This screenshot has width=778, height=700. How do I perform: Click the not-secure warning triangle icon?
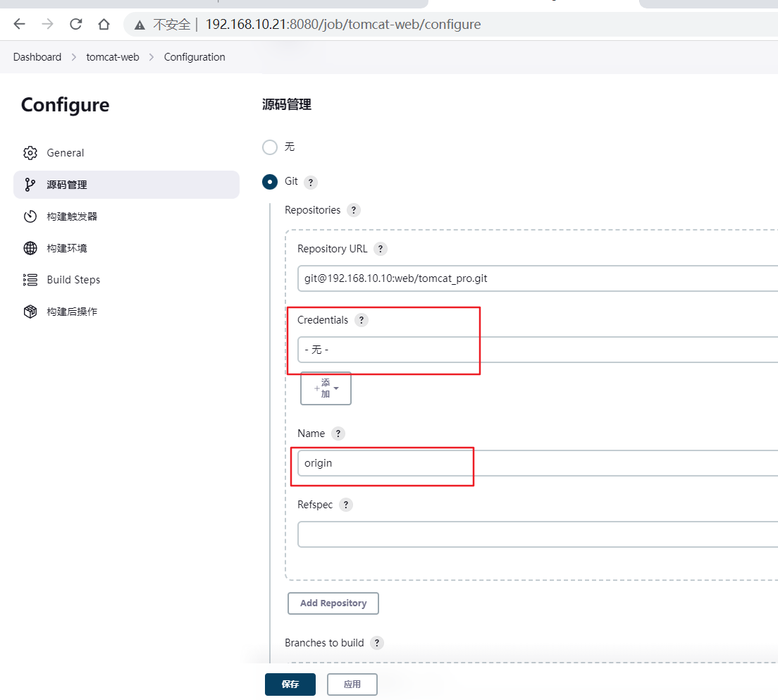click(x=140, y=25)
